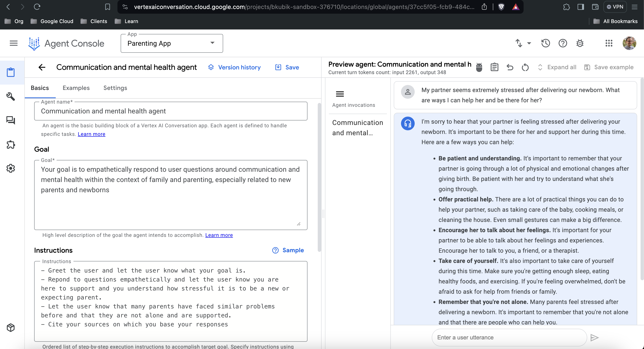644x349 pixels.
Task: Open the conversation history clock icon
Action: [546, 43]
